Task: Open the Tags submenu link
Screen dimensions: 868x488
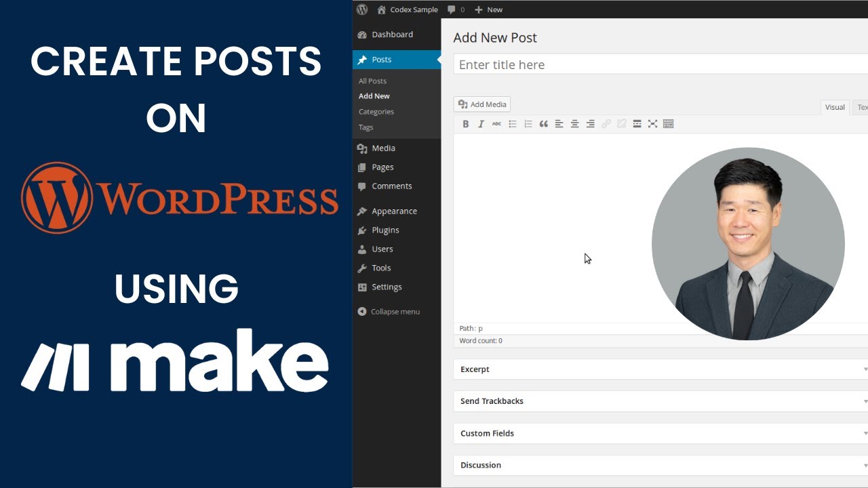Action: coord(366,127)
